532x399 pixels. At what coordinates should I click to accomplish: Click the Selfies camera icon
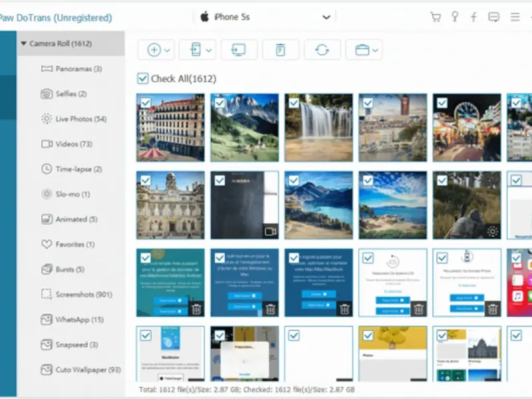point(47,94)
